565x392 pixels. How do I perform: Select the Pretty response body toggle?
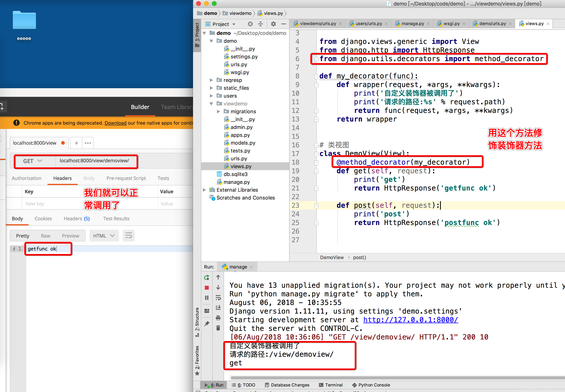click(22, 235)
